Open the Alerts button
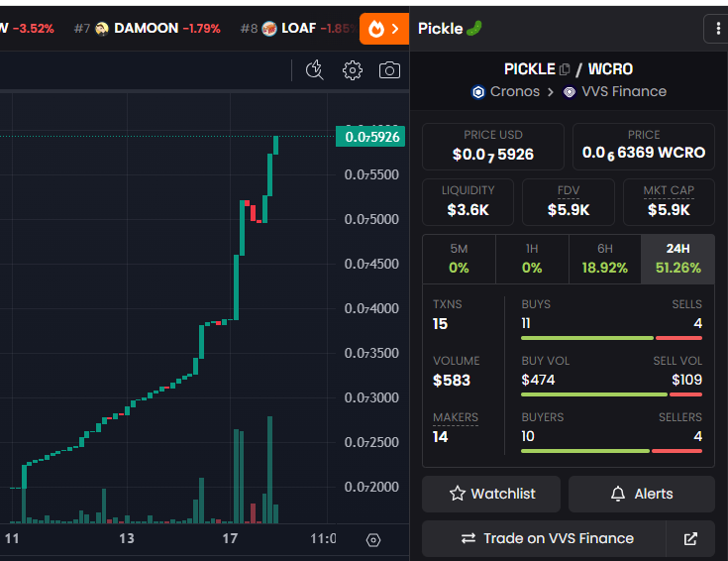Image resolution: width=728 pixels, height=561 pixels. pyautogui.click(x=642, y=494)
